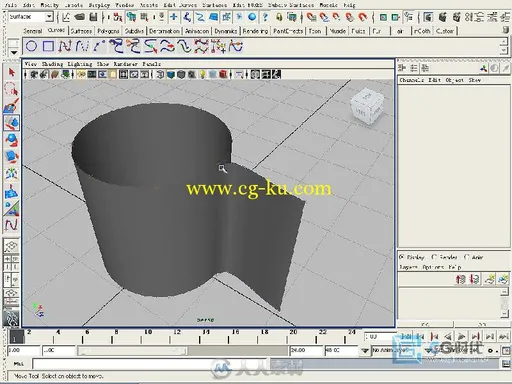
Task: Click the play forward button
Action: [x=462, y=336]
